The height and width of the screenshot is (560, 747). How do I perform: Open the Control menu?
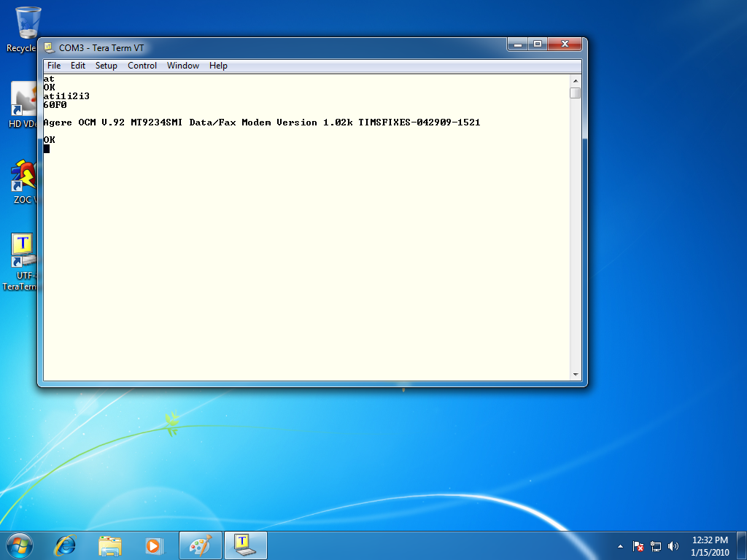click(x=142, y=66)
